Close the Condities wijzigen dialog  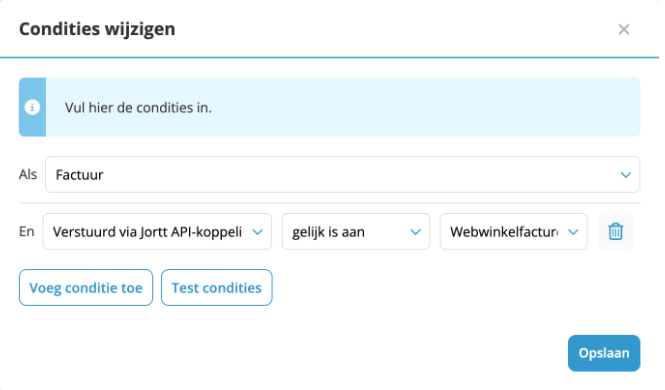pyautogui.click(x=623, y=29)
